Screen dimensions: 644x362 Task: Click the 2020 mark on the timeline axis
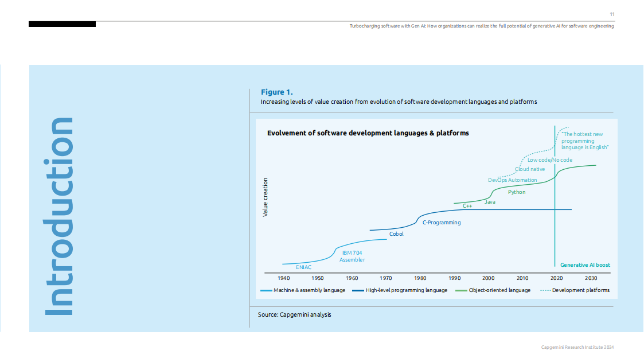pos(556,278)
